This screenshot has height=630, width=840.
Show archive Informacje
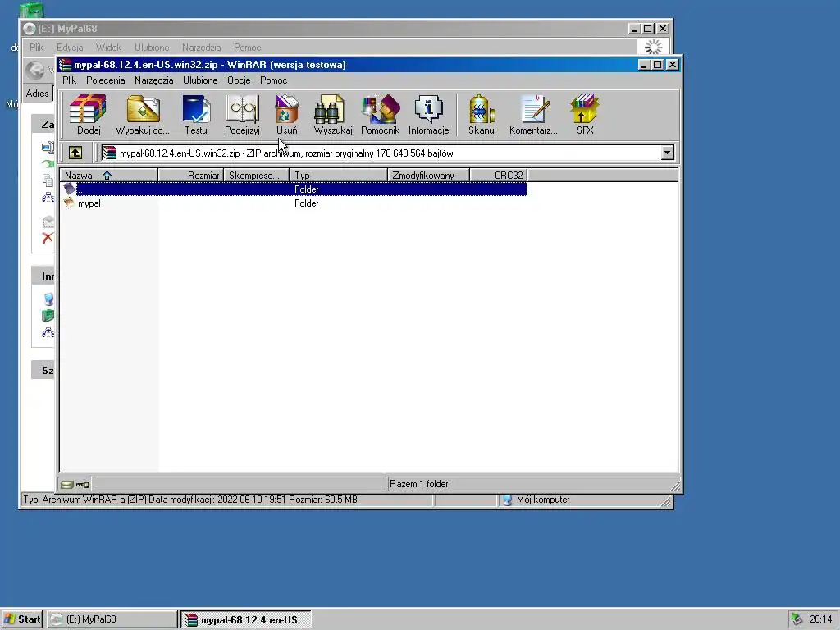tap(428, 114)
